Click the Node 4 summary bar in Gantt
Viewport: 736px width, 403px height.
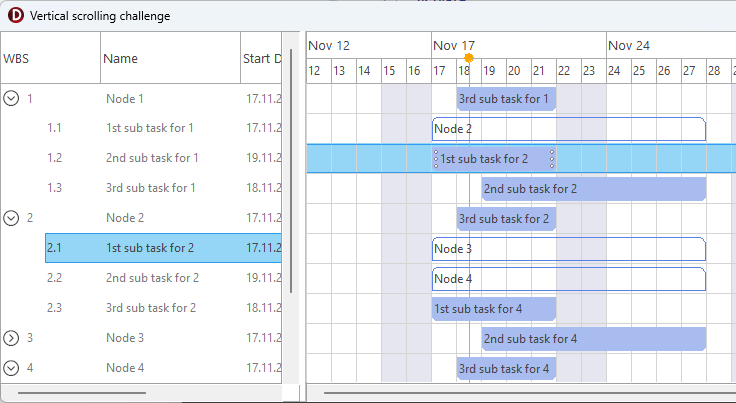click(x=568, y=279)
